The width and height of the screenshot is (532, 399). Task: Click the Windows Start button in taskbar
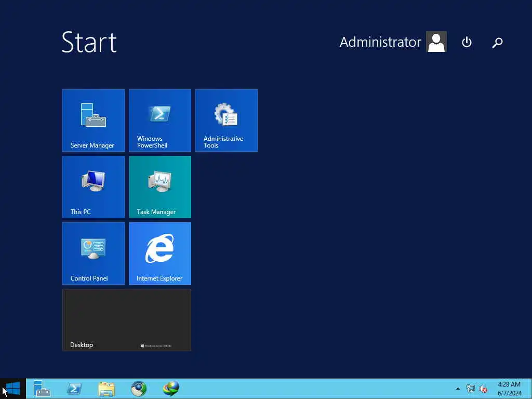coord(13,389)
